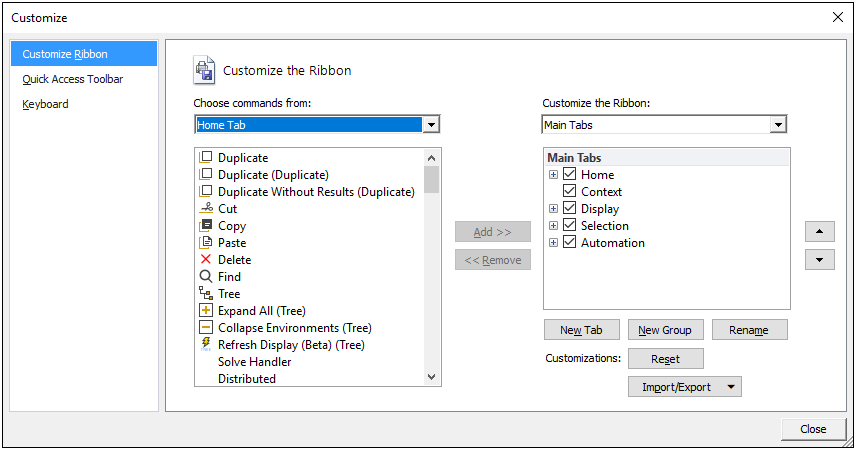Select the Tree command icon
The height and width of the screenshot is (450, 856).
click(206, 294)
